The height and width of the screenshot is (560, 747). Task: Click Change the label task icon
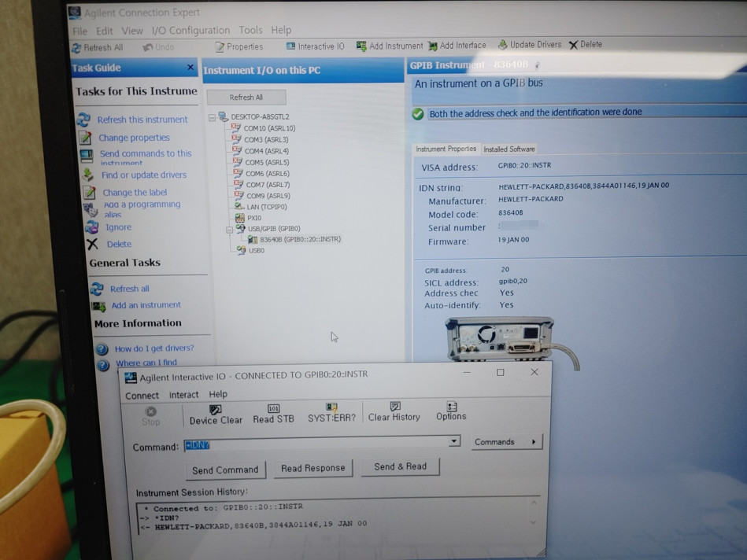[89, 193]
